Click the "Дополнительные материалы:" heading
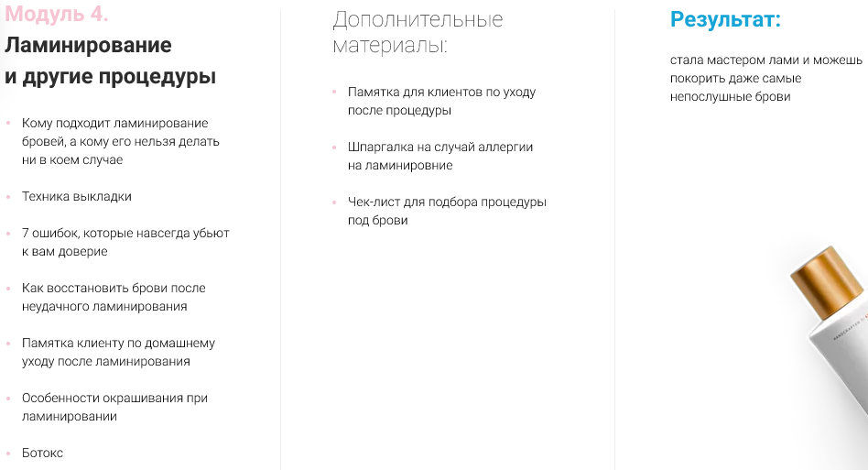The image size is (868, 470). point(418,32)
